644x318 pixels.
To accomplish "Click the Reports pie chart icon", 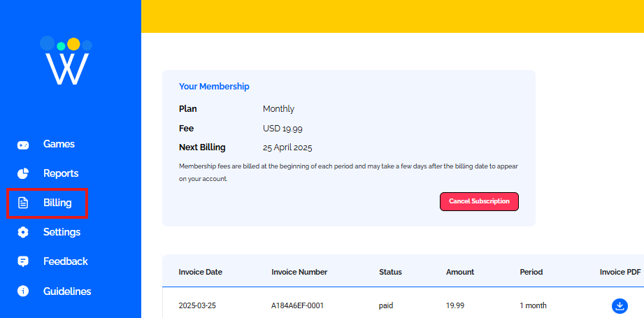I will pyautogui.click(x=23, y=173).
